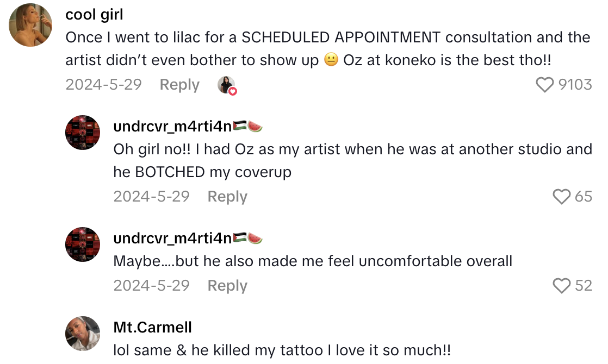Select the timestamp 2024-5-29 on cool girl's comment
608x364 pixels.
point(103,84)
